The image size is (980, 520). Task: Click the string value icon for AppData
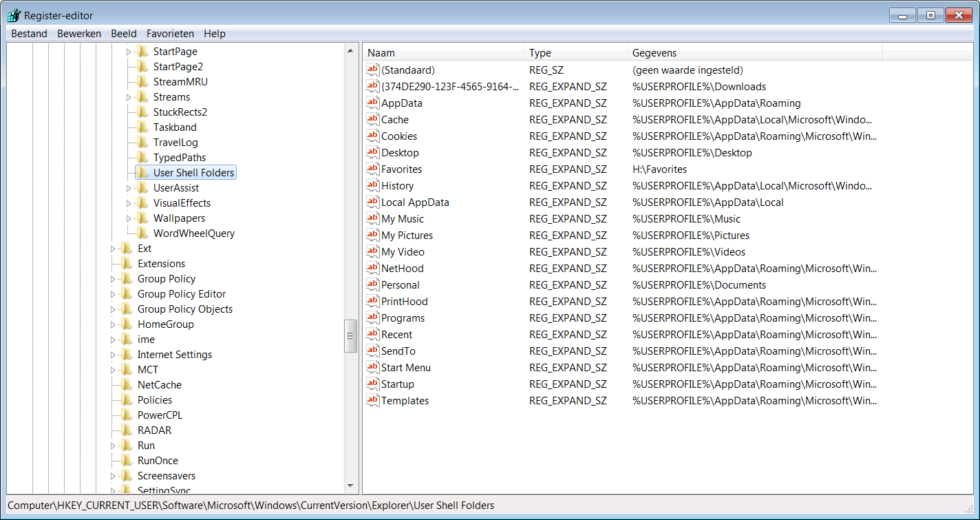(372, 103)
